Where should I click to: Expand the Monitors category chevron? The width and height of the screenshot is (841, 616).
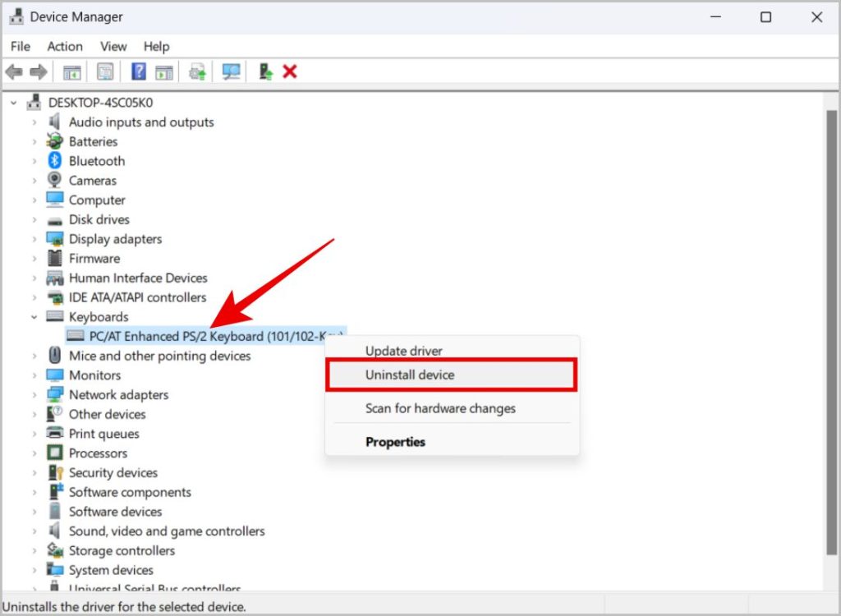click(x=34, y=375)
